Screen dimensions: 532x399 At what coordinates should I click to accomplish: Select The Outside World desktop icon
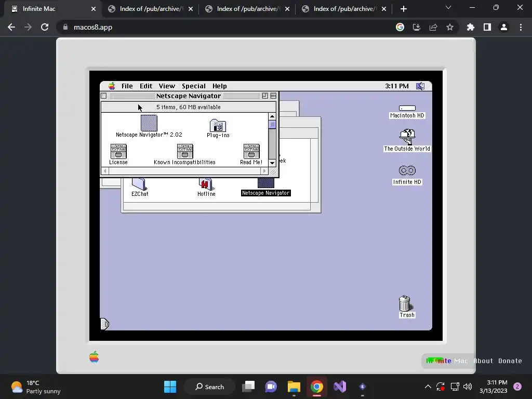407,137
